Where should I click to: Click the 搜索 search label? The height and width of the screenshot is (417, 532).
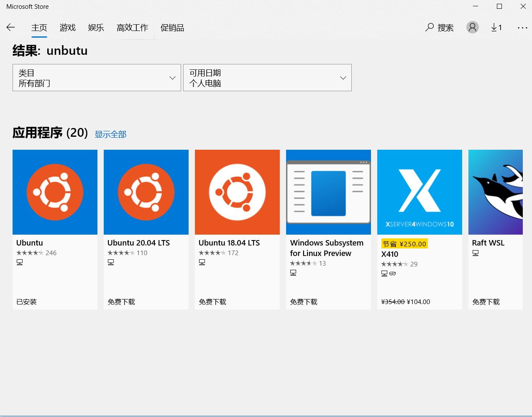coord(445,28)
